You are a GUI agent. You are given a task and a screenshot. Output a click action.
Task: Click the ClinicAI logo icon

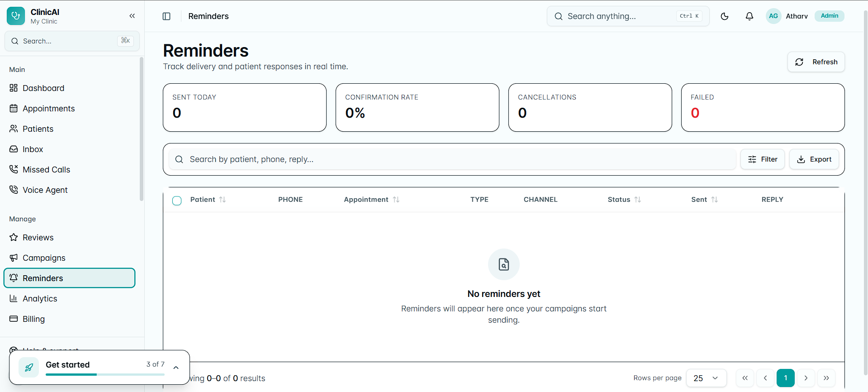(x=16, y=16)
